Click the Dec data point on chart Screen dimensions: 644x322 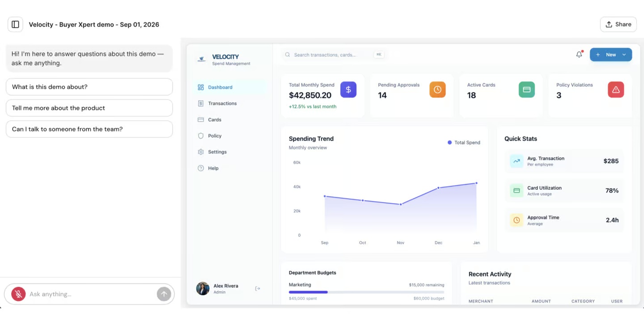click(x=438, y=188)
